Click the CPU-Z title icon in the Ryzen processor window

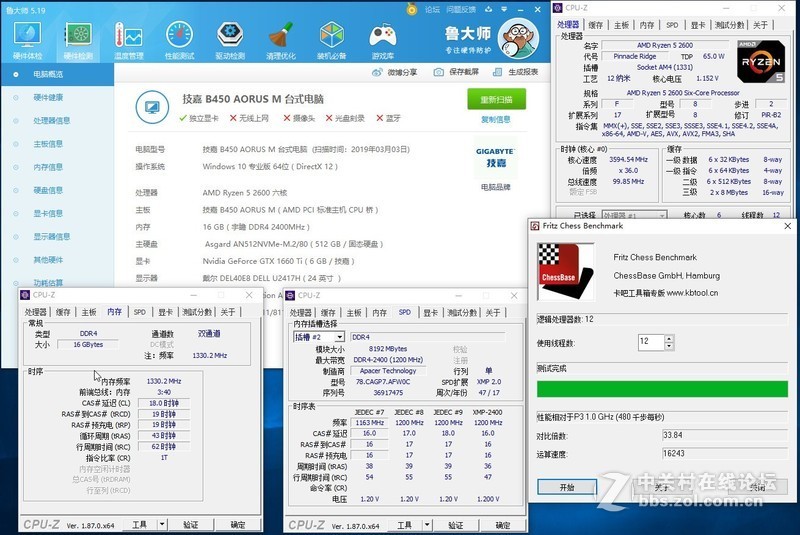(x=558, y=8)
